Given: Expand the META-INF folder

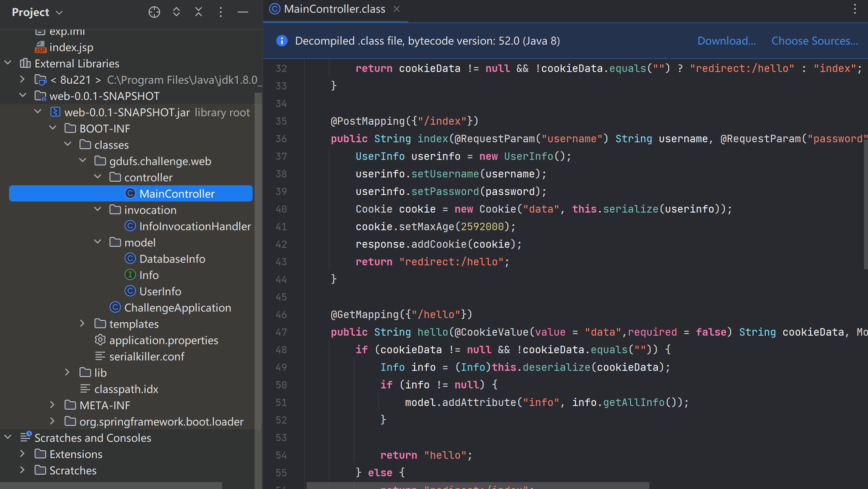Looking at the screenshot, I should point(52,405).
